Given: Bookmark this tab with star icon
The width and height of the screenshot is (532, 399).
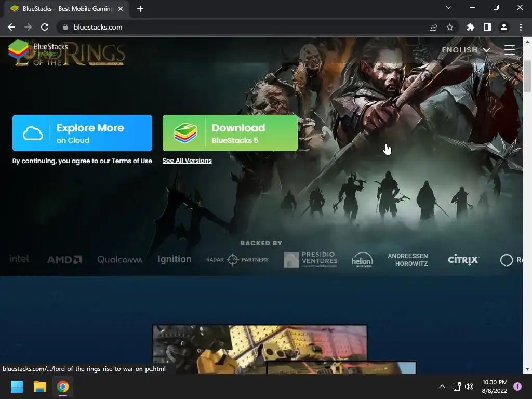Looking at the screenshot, I should tap(450, 27).
